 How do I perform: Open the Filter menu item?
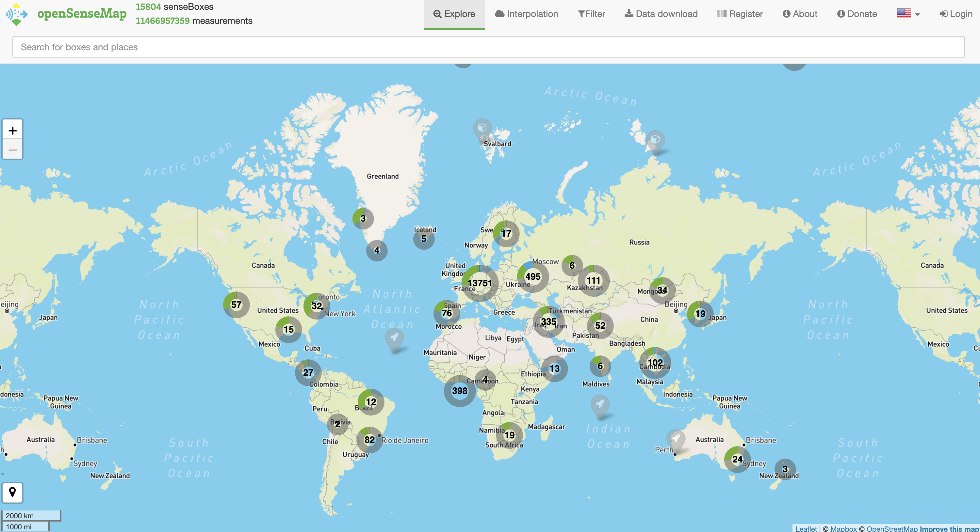coord(592,14)
